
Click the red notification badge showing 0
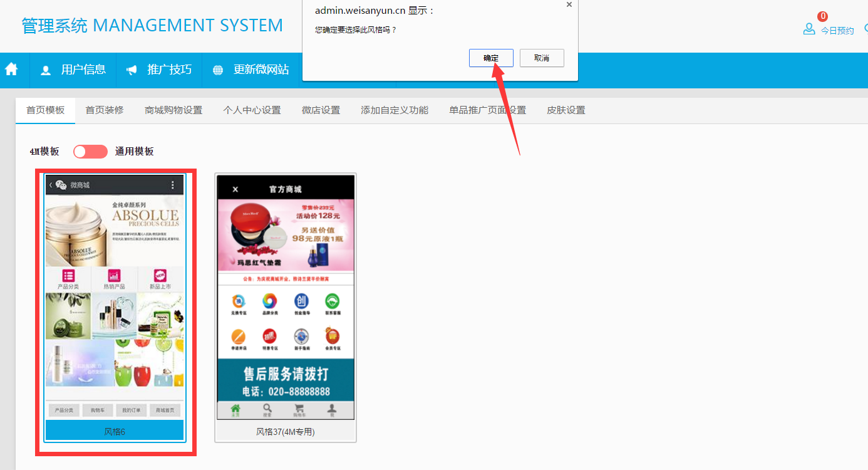click(822, 16)
